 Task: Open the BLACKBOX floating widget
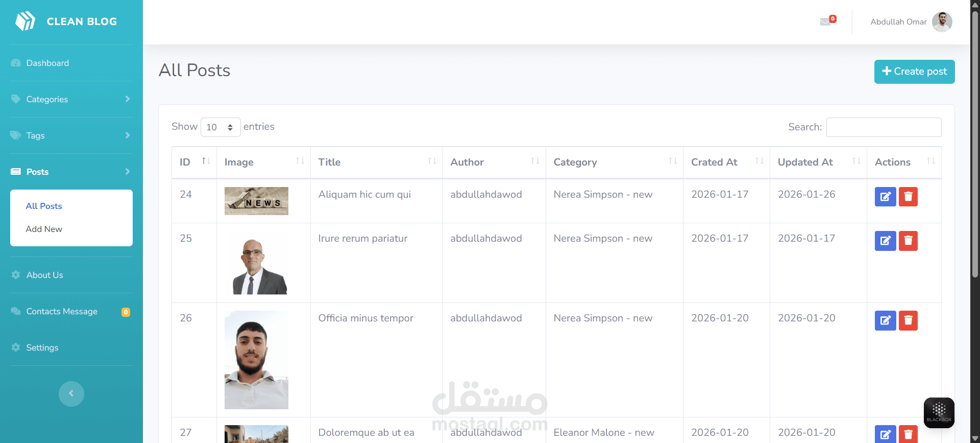tap(939, 412)
